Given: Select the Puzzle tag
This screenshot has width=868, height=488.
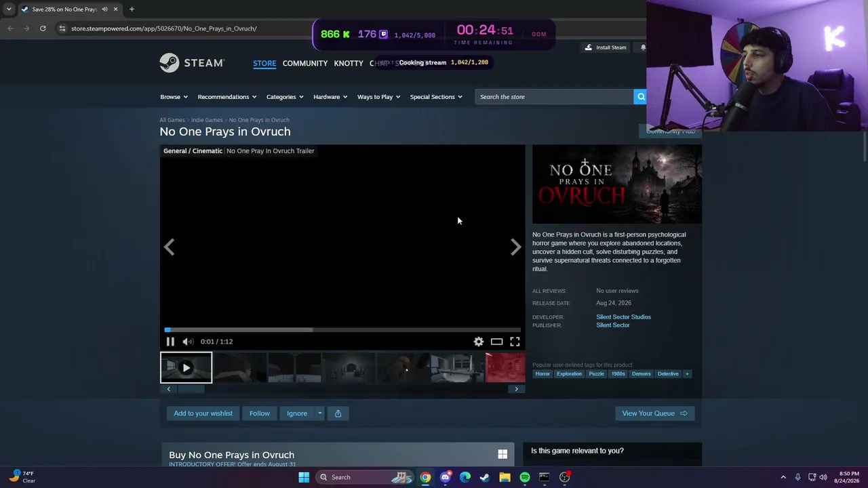Looking at the screenshot, I should pos(596,373).
